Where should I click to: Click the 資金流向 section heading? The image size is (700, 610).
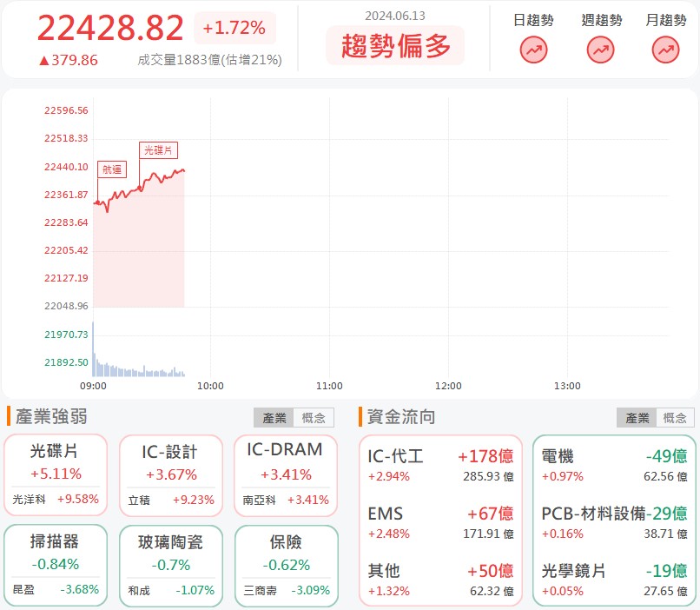(401, 416)
